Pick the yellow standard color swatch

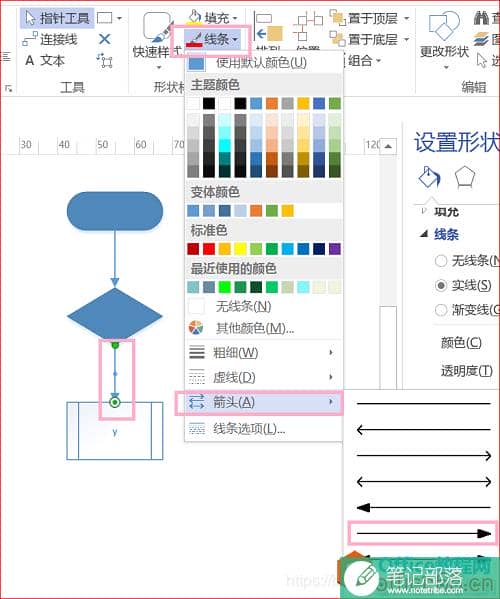(x=240, y=249)
